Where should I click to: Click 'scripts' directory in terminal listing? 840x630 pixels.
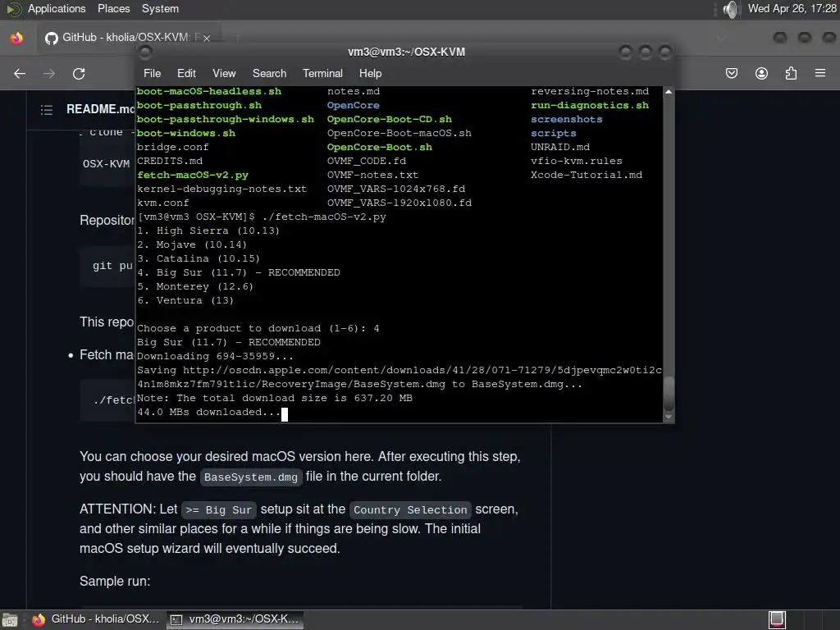(554, 134)
